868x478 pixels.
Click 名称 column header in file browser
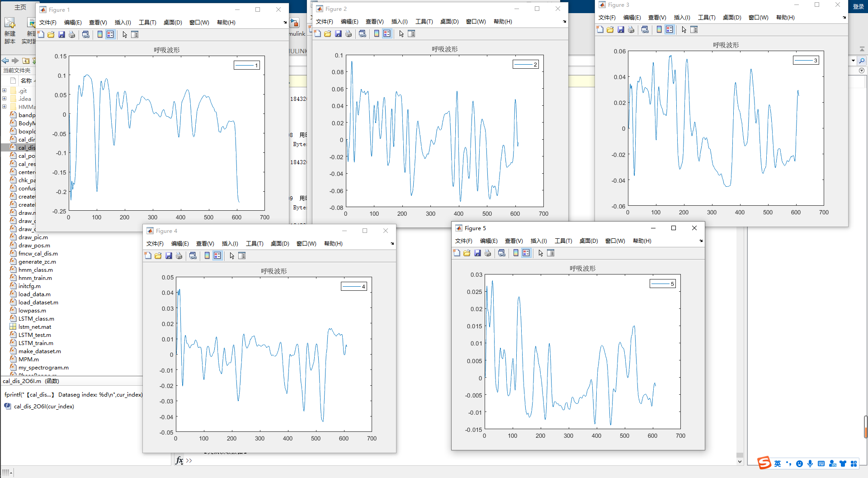point(26,80)
